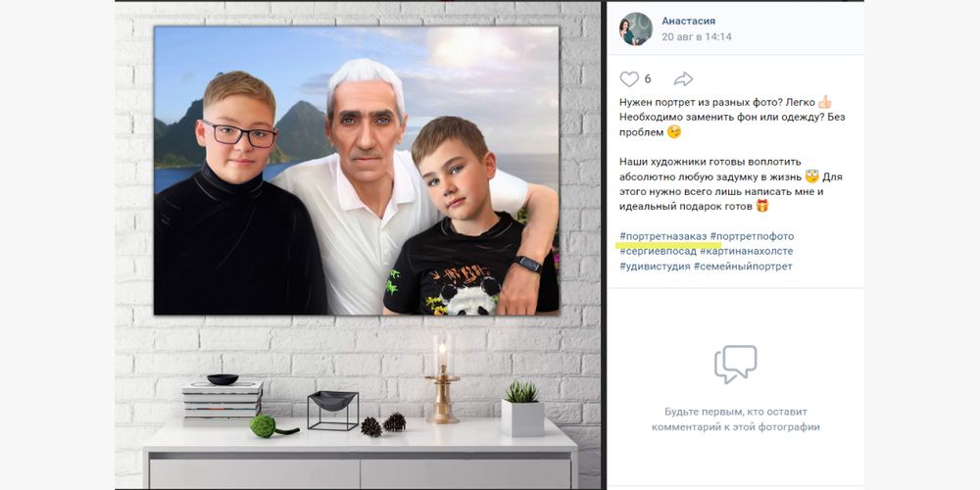Click the share arrow icon
The image size is (980, 490).
coord(683,79)
